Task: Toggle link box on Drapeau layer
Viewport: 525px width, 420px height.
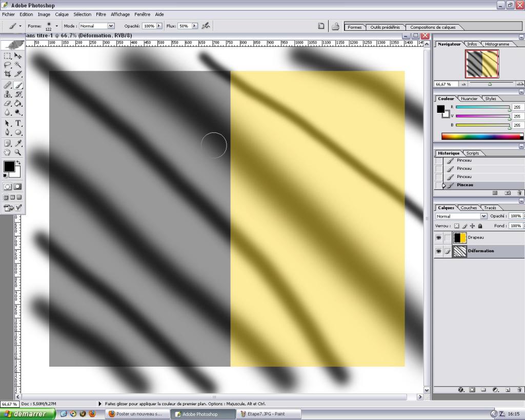Action: [x=448, y=237]
